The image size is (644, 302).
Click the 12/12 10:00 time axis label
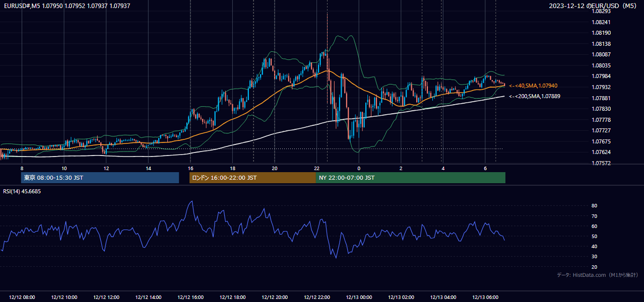64,297
